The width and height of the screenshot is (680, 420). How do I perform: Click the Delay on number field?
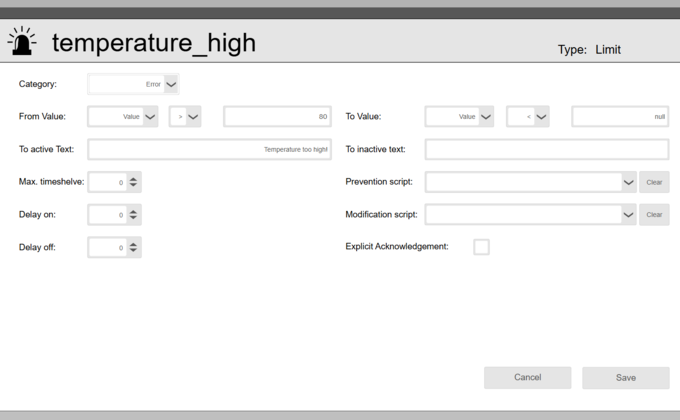(x=108, y=215)
